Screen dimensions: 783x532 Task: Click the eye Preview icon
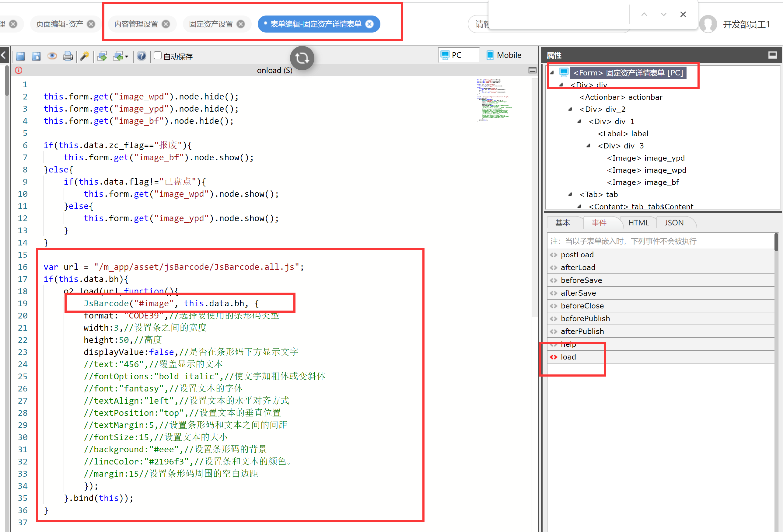click(52, 56)
